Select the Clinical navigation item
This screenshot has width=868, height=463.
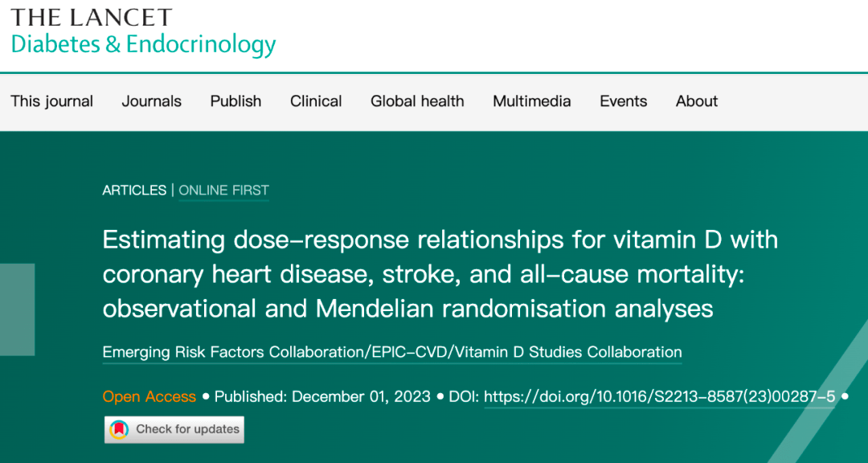[316, 101]
